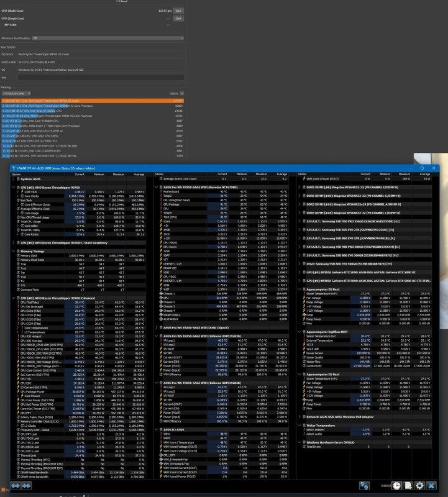Screen dimensions: 448x497
Task: Click the DRAM Read Bandwidth row
Action: [x=81, y=472]
